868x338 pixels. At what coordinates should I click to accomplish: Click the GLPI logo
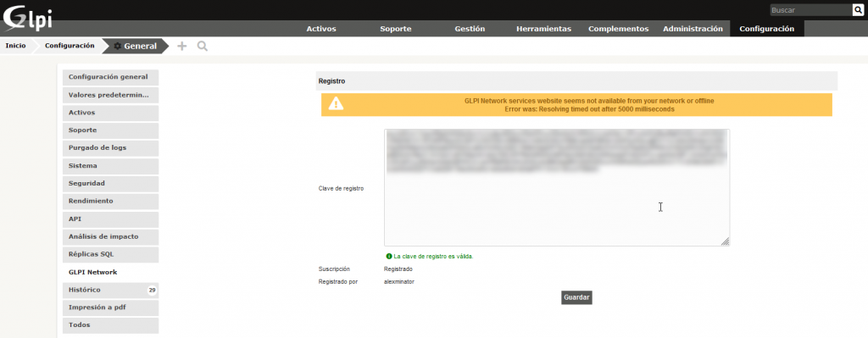pyautogui.click(x=28, y=18)
